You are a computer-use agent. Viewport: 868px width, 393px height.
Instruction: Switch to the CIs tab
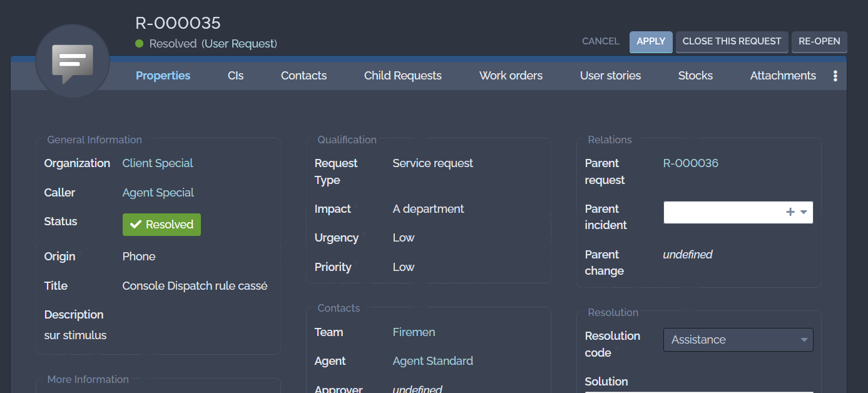pos(235,76)
